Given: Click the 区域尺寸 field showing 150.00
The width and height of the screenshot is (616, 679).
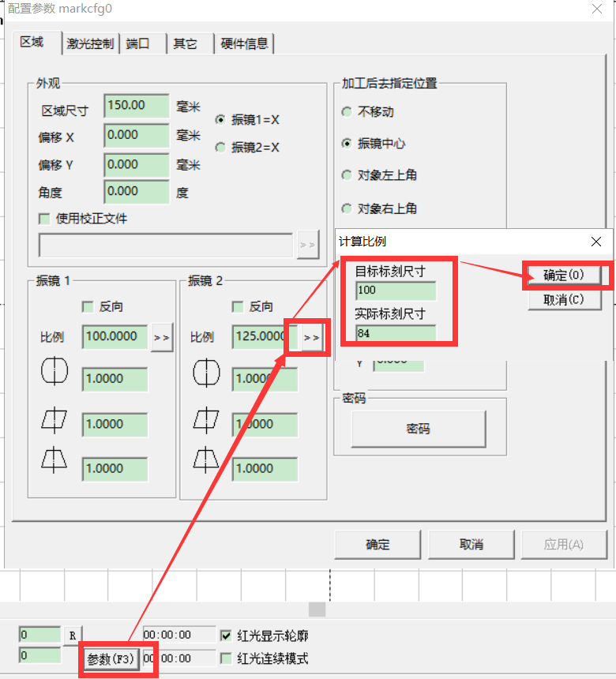Looking at the screenshot, I should tap(137, 106).
